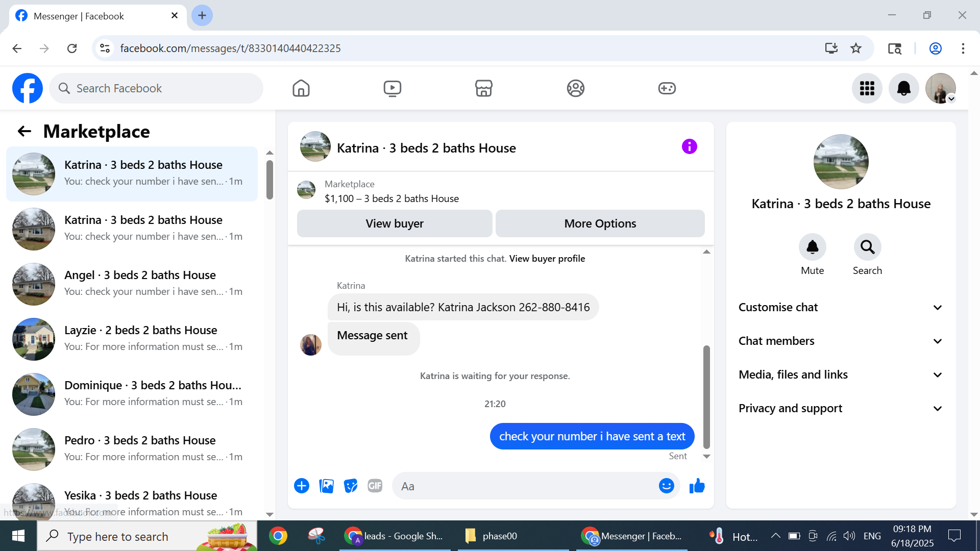The image size is (980, 551).
Task: Expand Customise chat section
Action: (x=841, y=307)
